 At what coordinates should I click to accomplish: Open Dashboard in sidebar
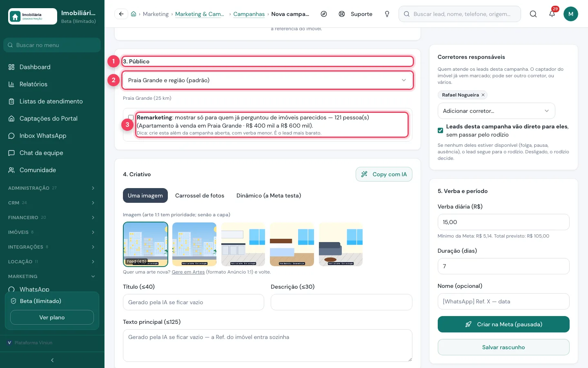pos(52,67)
